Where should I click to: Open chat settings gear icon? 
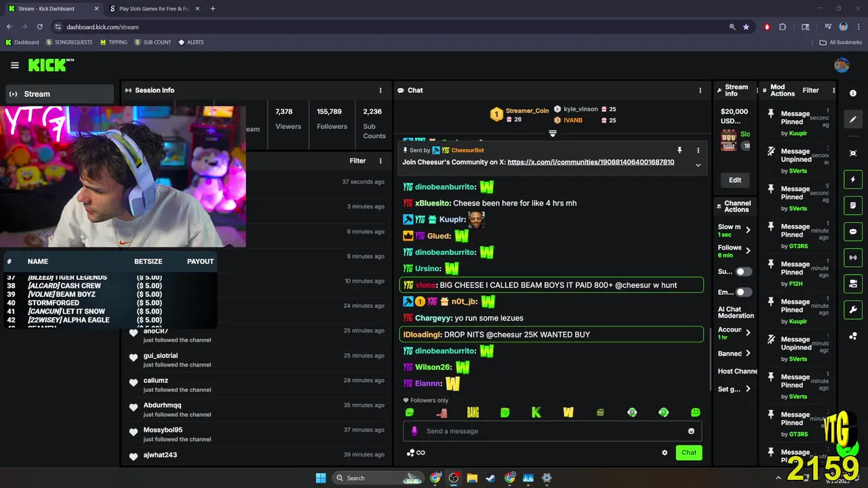click(x=665, y=453)
